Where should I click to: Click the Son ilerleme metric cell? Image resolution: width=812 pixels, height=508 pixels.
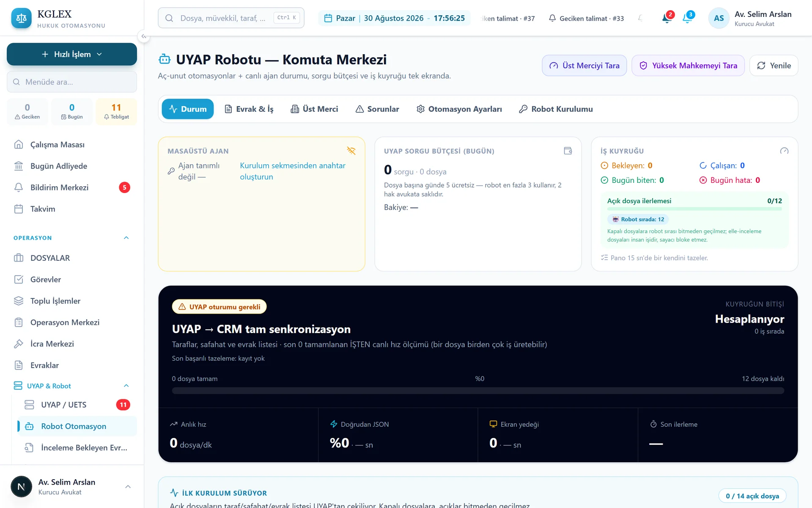(718, 435)
